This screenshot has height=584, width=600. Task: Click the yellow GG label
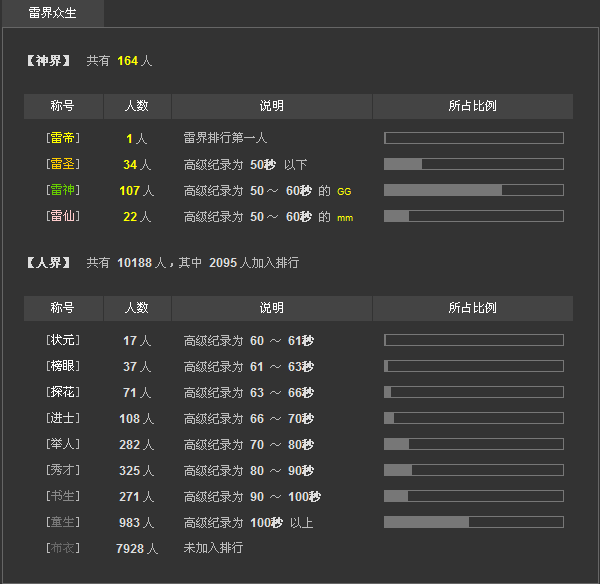344,191
